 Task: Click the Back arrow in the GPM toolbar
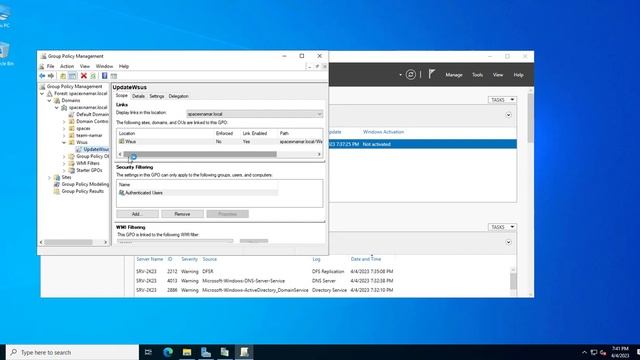click(x=42, y=76)
